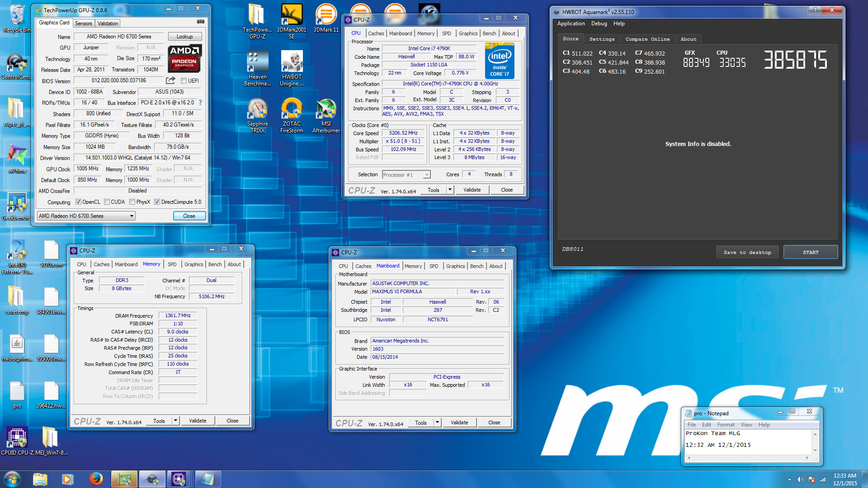Screen dimensions: 868x488
Task: Select the Heaven Benchmark desktop icon
Action: 257,69
